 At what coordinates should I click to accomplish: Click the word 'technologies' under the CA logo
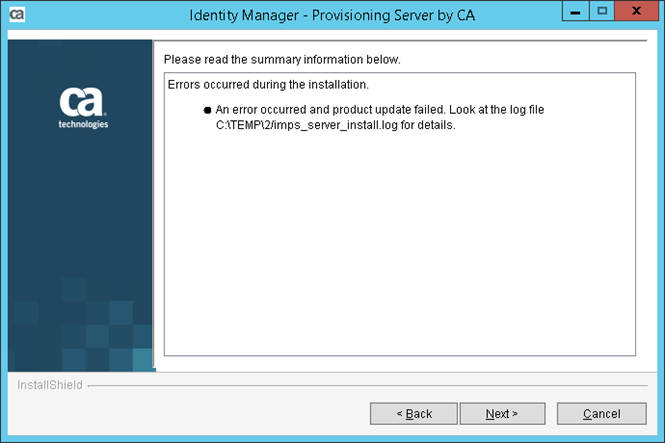(x=84, y=125)
